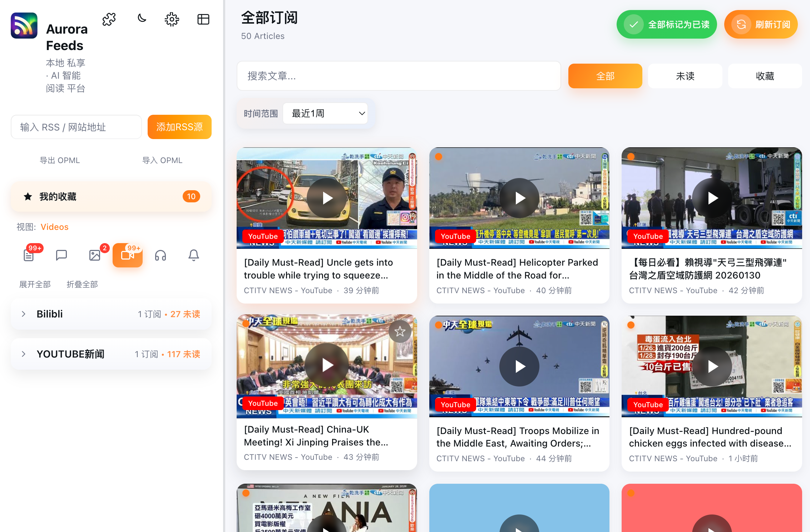This screenshot has width=810, height=532.
Task: Show only unread with 未读 filter
Action: point(685,76)
